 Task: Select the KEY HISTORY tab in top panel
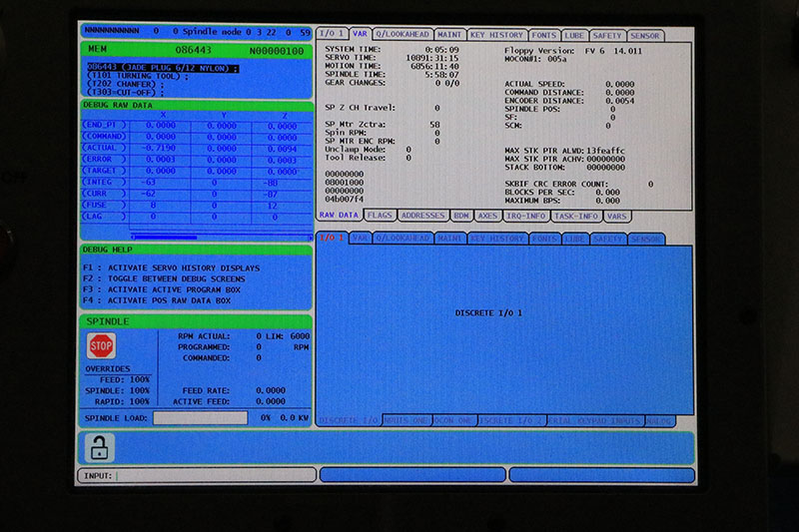click(496, 35)
